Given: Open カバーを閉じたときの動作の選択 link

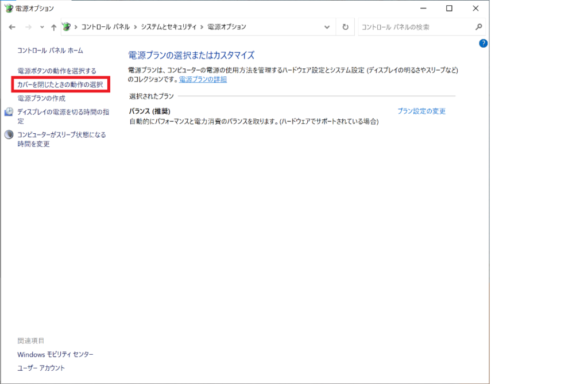Looking at the screenshot, I should [x=60, y=85].
